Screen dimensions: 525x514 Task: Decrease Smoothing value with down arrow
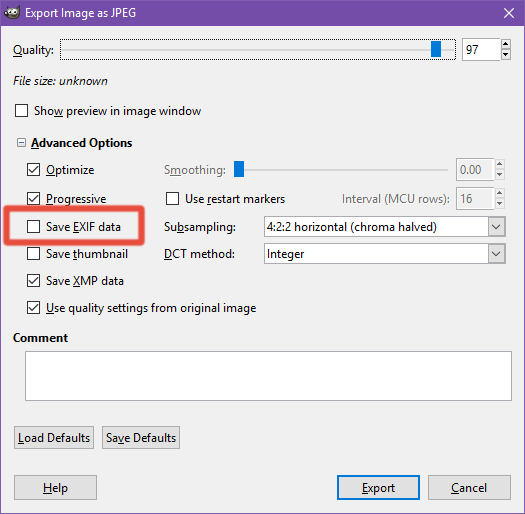tap(500, 175)
